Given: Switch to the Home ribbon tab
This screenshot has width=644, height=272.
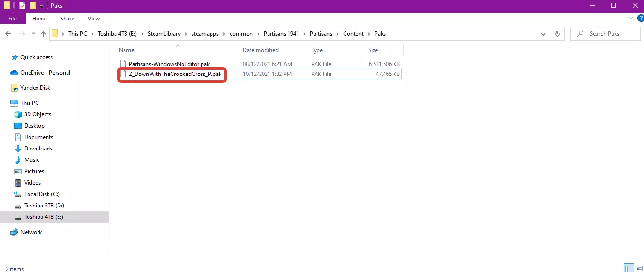Looking at the screenshot, I should (x=39, y=19).
